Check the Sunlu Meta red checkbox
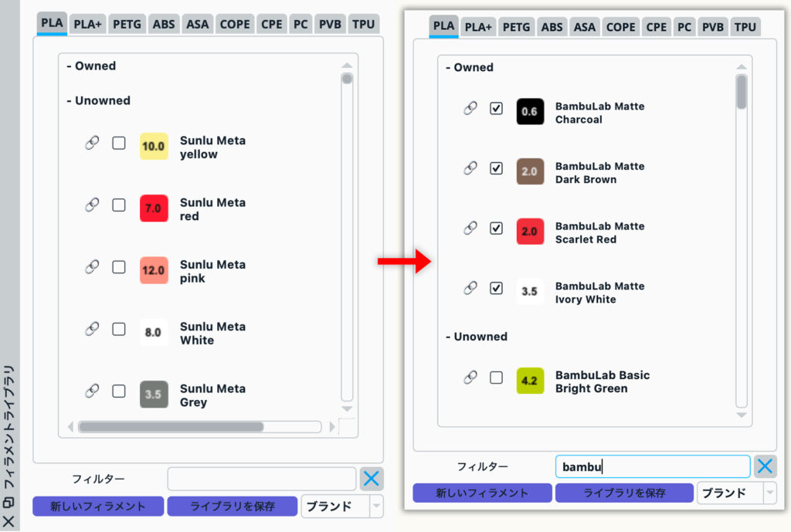Screen dimensions: 791x532 coord(119,205)
